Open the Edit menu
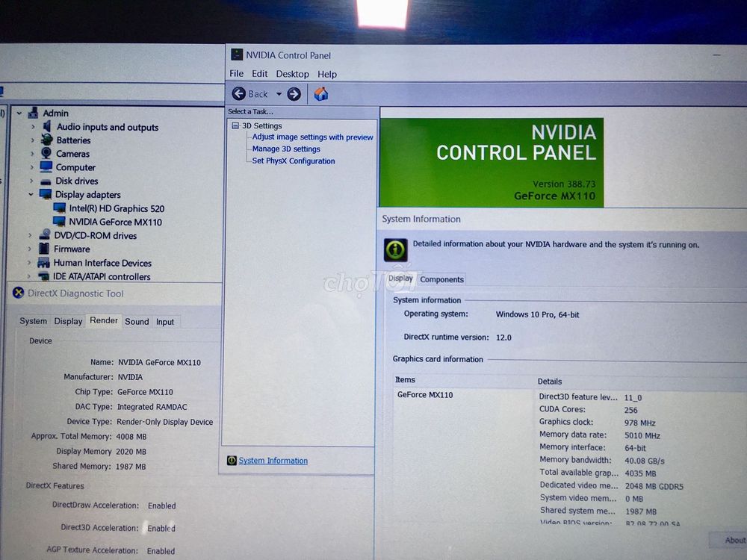747x560 pixels. pos(260,74)
